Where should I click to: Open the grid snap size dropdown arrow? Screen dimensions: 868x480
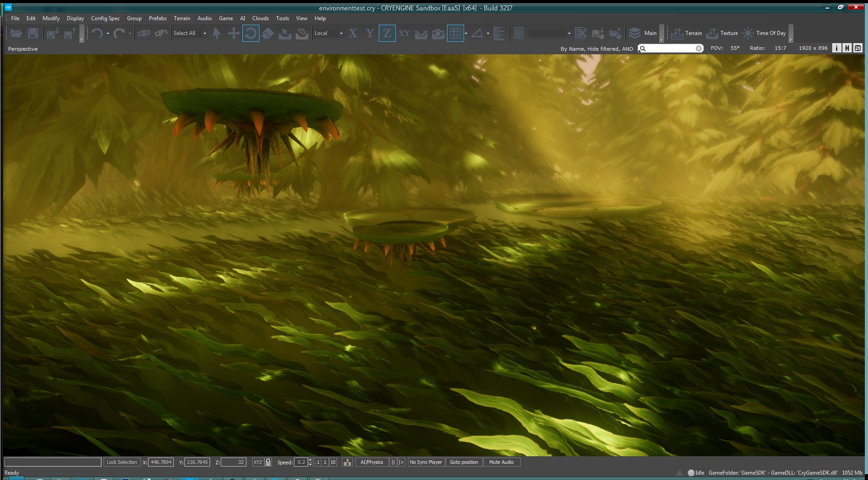(466, 34)
